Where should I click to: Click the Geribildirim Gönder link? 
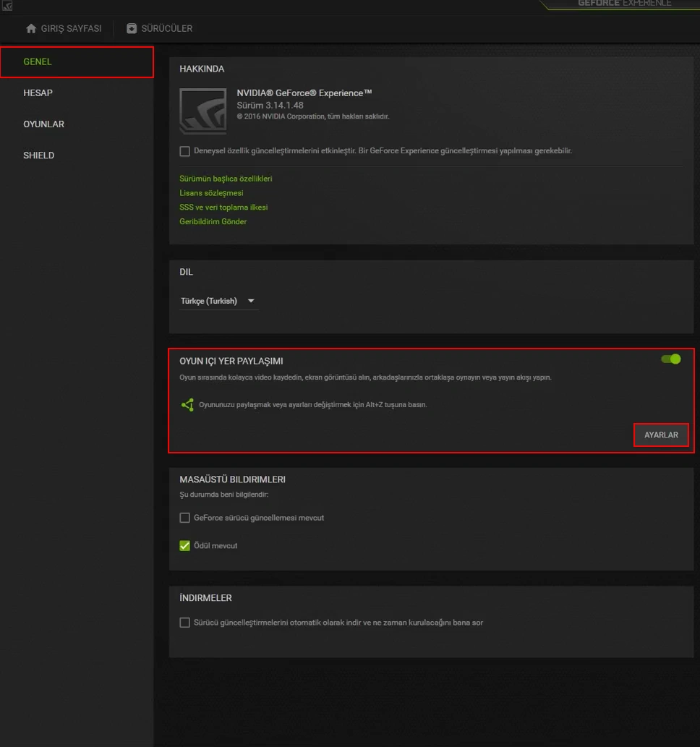pos(213,221)
